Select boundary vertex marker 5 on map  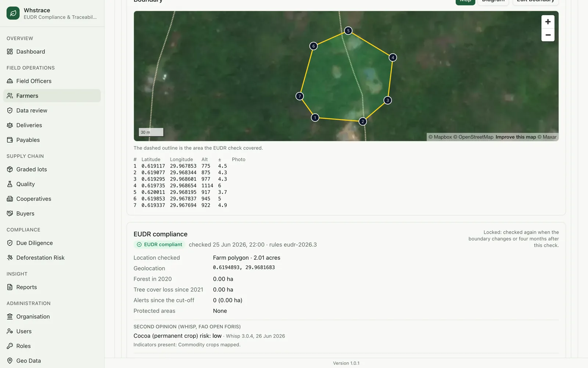348,31
